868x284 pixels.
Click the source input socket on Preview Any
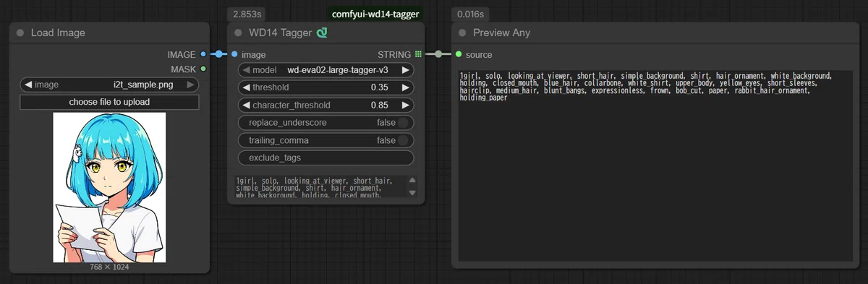click(459, 54)
